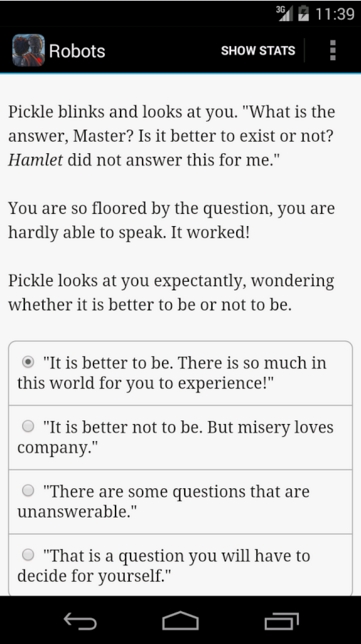Click SHOW STATS button
The image size is (361, 644).
pyautogui.click(x=258, y=51)
